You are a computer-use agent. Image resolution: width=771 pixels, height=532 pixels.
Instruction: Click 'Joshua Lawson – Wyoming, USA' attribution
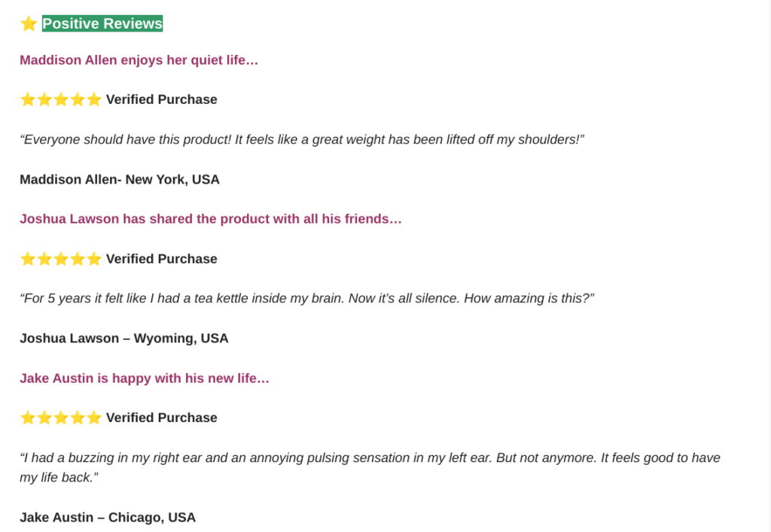(124, 339)
